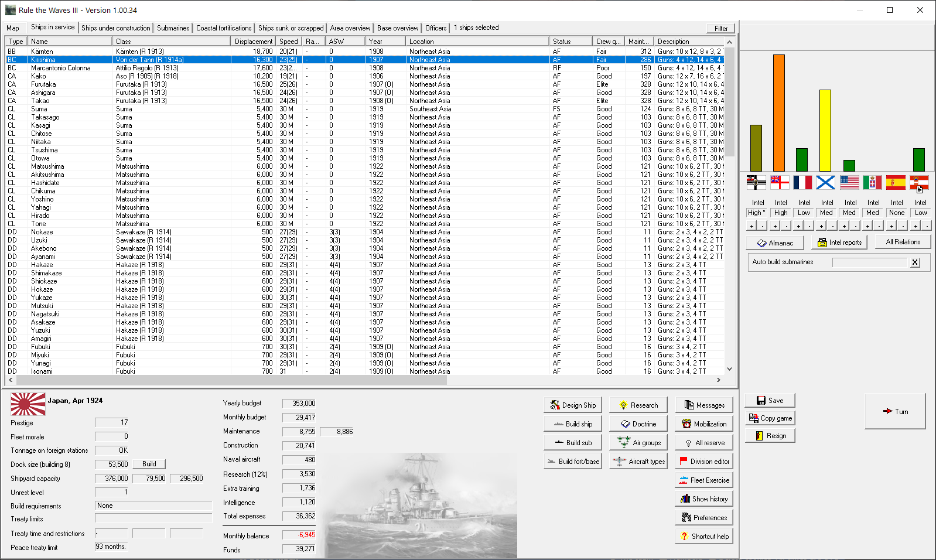Open All Relations

[903, 242]
